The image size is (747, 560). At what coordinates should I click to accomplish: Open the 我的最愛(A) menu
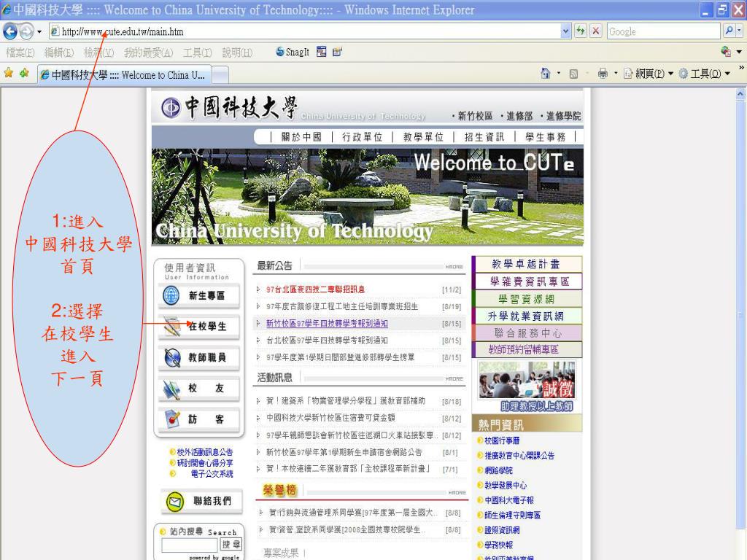tap(149, 52)
